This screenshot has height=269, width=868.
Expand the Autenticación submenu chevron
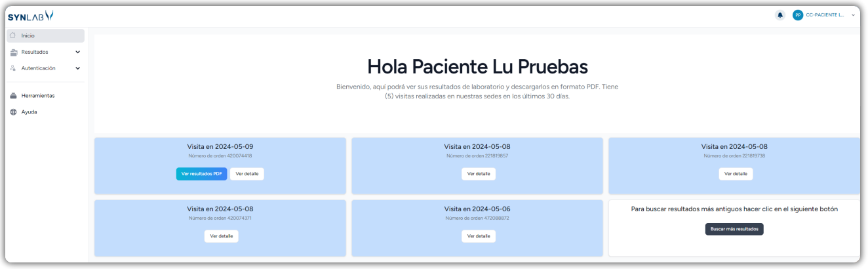click(x=77, y=68)
